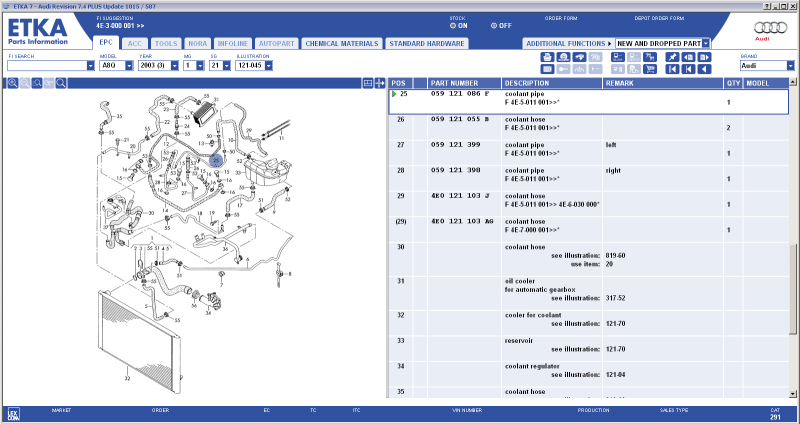Switch to the ACC tab
800x424 pixels.
(x=135, y=44)
